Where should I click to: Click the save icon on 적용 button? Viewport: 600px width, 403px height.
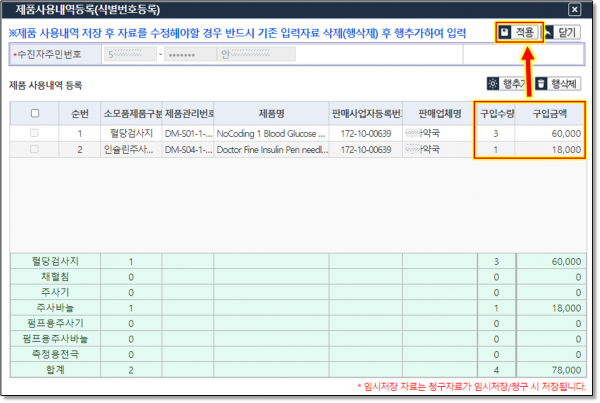coord(508,33)
